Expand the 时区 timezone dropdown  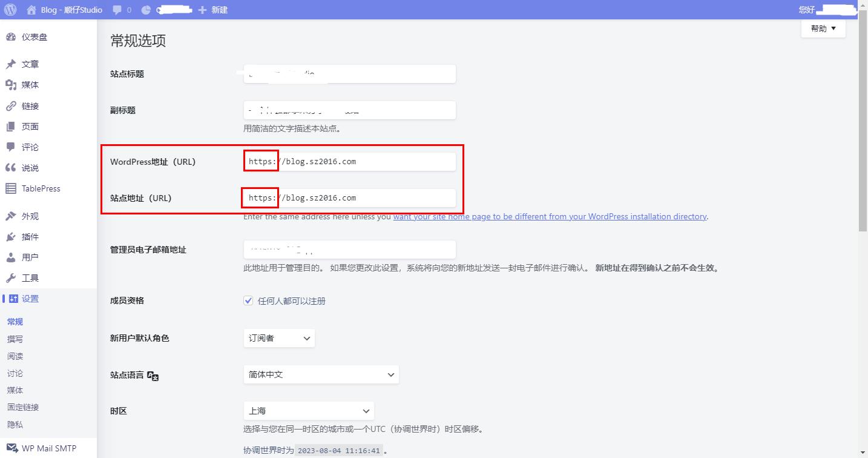(309, 411)
